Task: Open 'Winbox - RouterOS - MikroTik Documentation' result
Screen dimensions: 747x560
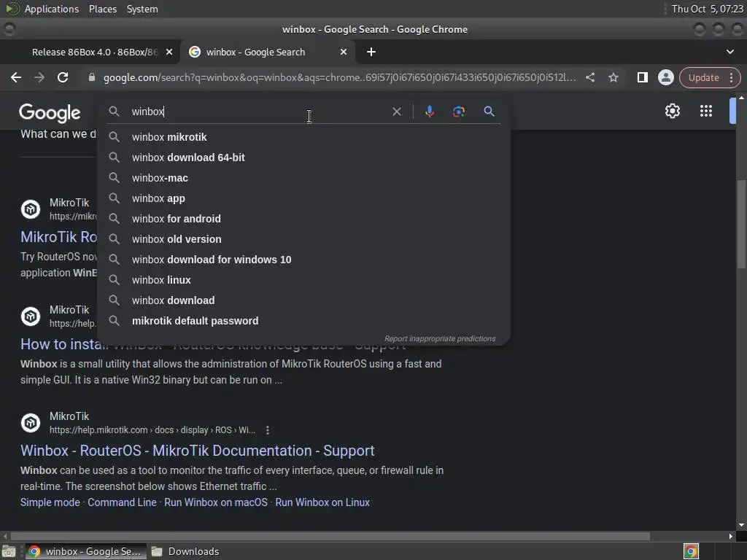Action: click(197, 451)
